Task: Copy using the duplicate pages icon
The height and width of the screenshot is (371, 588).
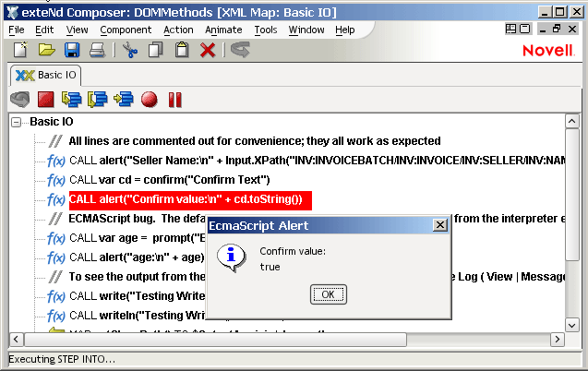Action: pos(156,50)
